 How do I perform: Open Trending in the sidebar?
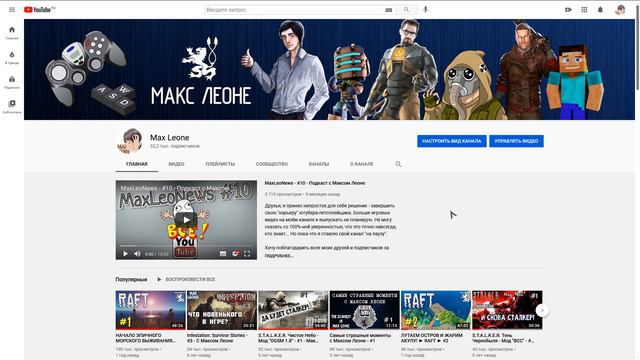click(x=12, y=58)
